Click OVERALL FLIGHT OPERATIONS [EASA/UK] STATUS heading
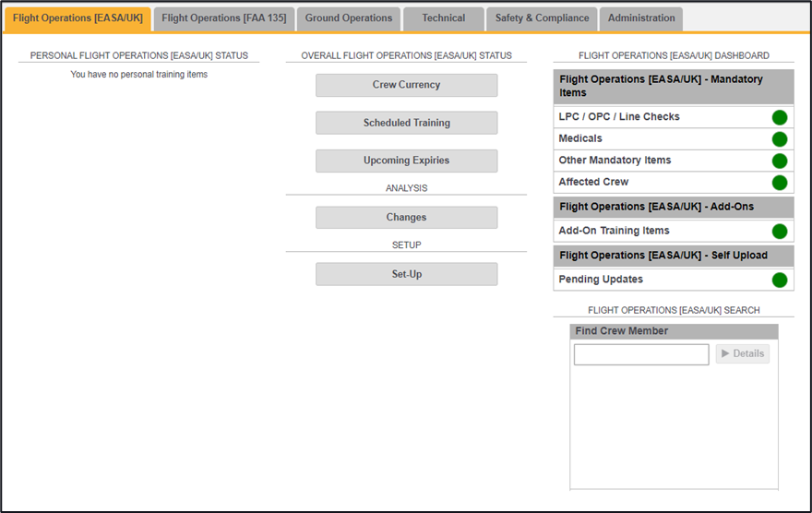 point(407,56)
